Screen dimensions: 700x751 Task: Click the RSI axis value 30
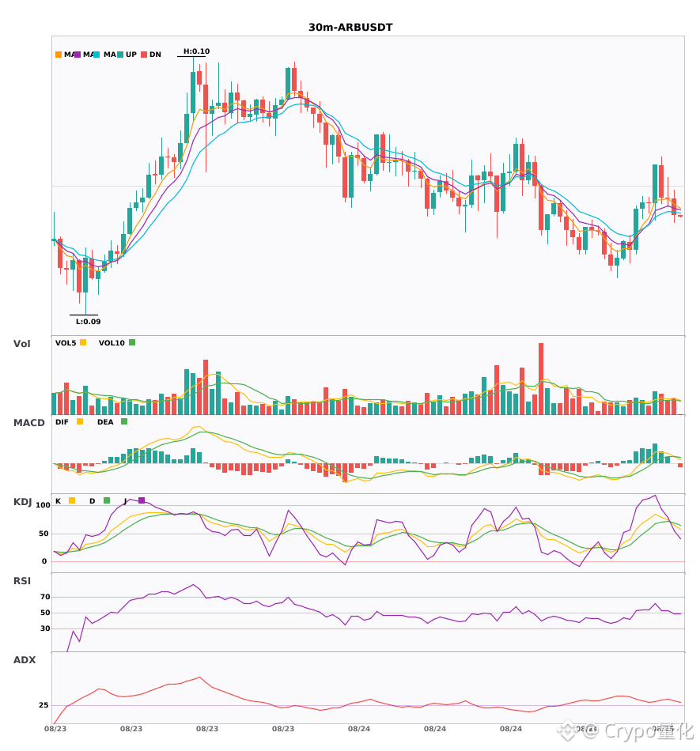(45, 628)
